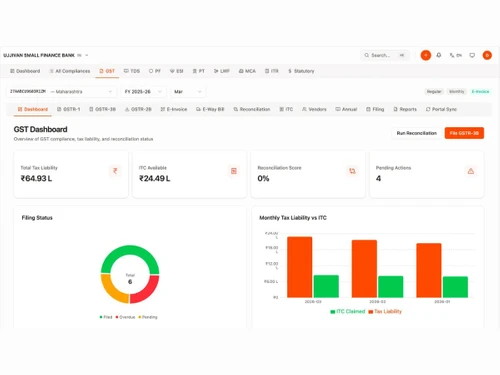This screenshot has height=375, width=500.
Task: Toggle the Overdue legend entry
Action: 125,317
